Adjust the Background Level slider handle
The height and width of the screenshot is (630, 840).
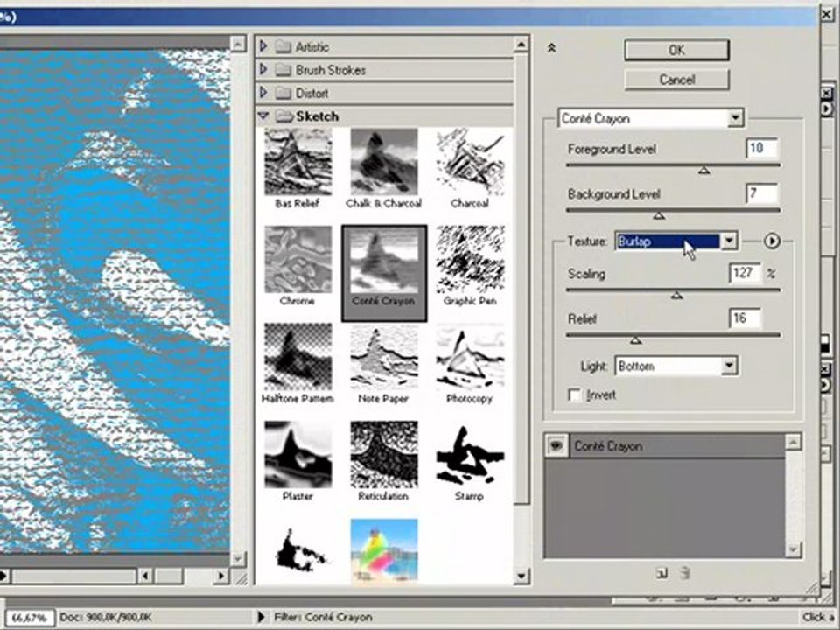pos(659,215)
